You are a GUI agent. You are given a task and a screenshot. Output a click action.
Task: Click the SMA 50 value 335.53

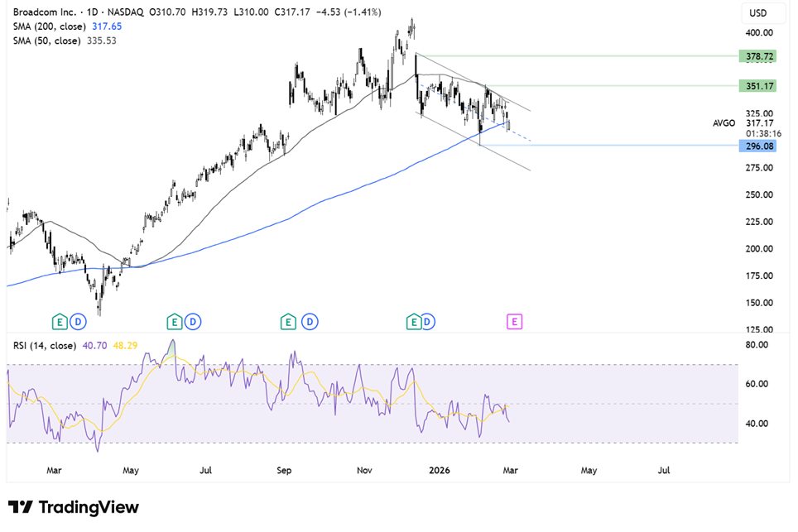102,41
